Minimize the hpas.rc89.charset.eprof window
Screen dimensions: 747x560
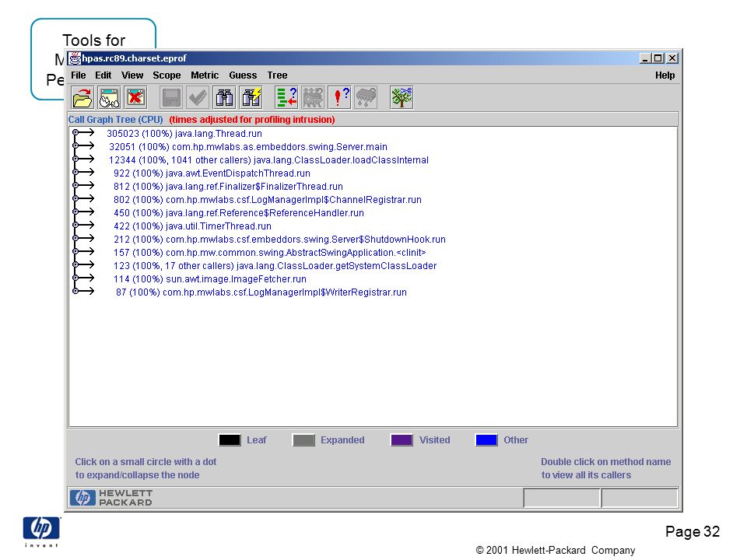646,58
